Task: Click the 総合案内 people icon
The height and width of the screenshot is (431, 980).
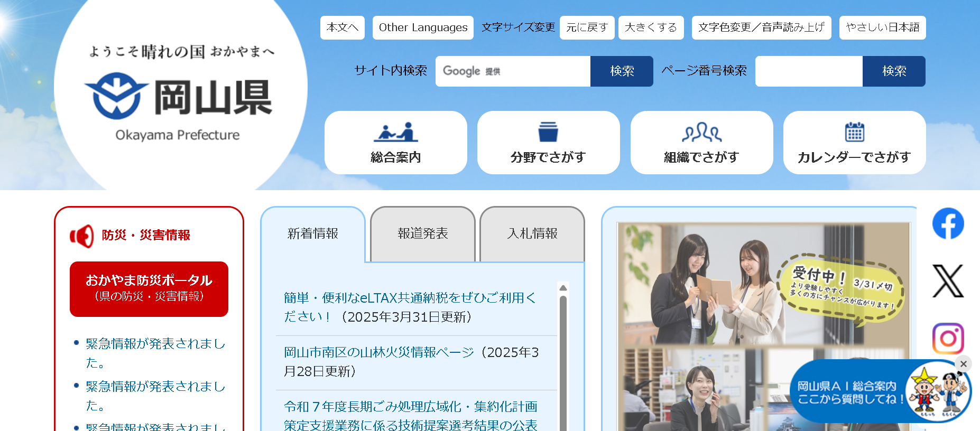Action: [396, 132]
